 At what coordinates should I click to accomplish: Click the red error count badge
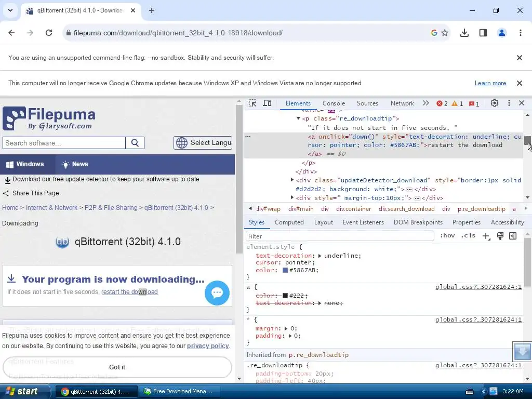click(x=442, y=104)
